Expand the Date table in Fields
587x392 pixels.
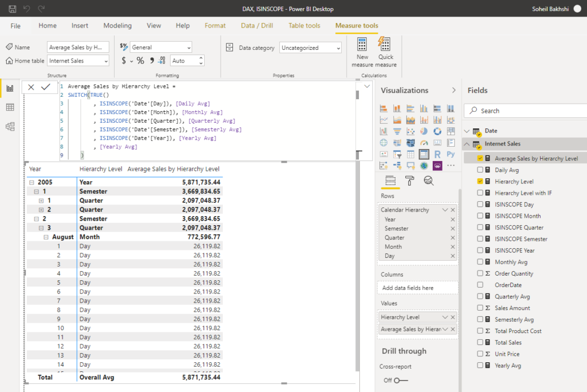click(467, 131)
